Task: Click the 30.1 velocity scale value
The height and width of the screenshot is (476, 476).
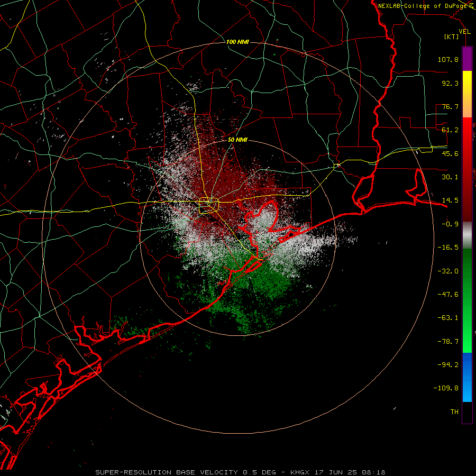Action: tap(450, 177)
